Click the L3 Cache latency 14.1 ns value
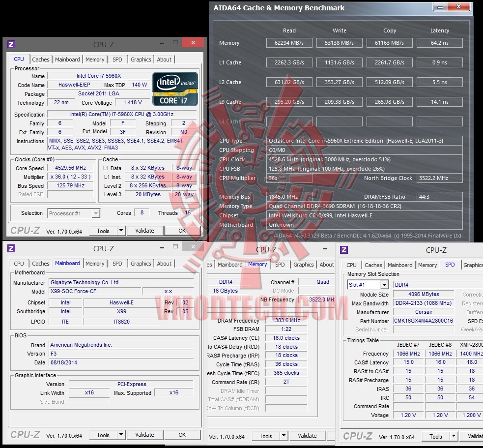The image size is (483, 448). [440, 102]
